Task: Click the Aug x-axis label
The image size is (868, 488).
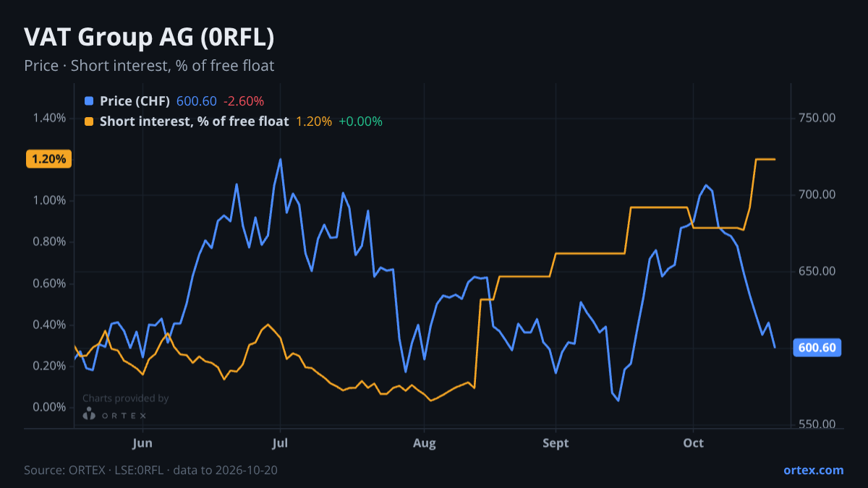Action: (425, 442)
